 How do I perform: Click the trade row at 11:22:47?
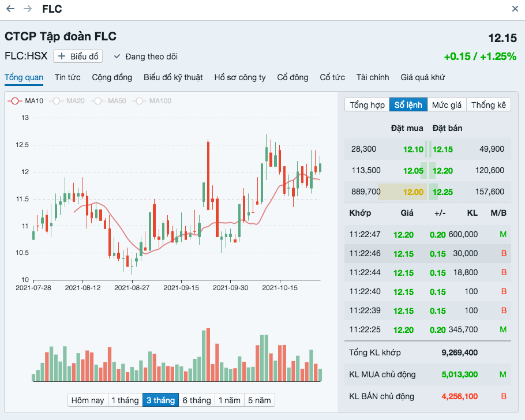(427, 234)
